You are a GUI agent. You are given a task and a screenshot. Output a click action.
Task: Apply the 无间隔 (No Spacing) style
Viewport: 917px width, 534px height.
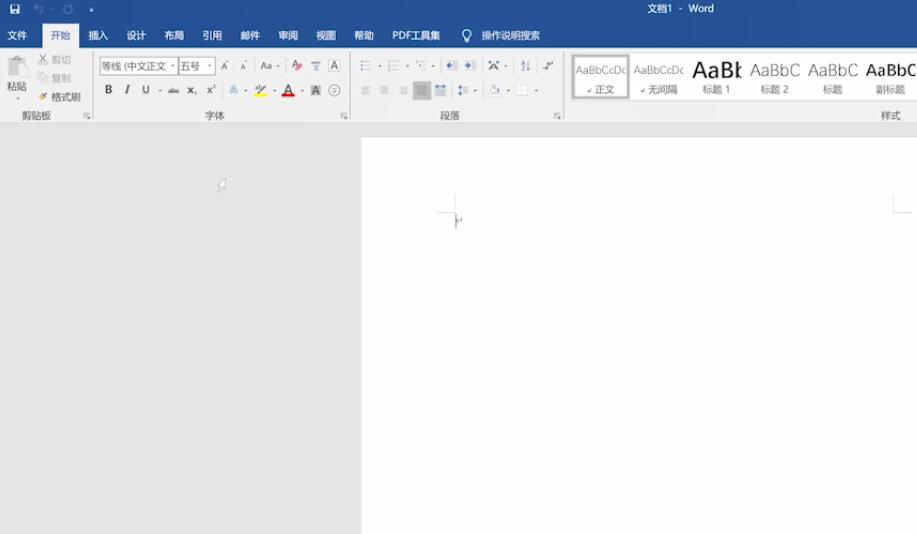click(659, 77)
